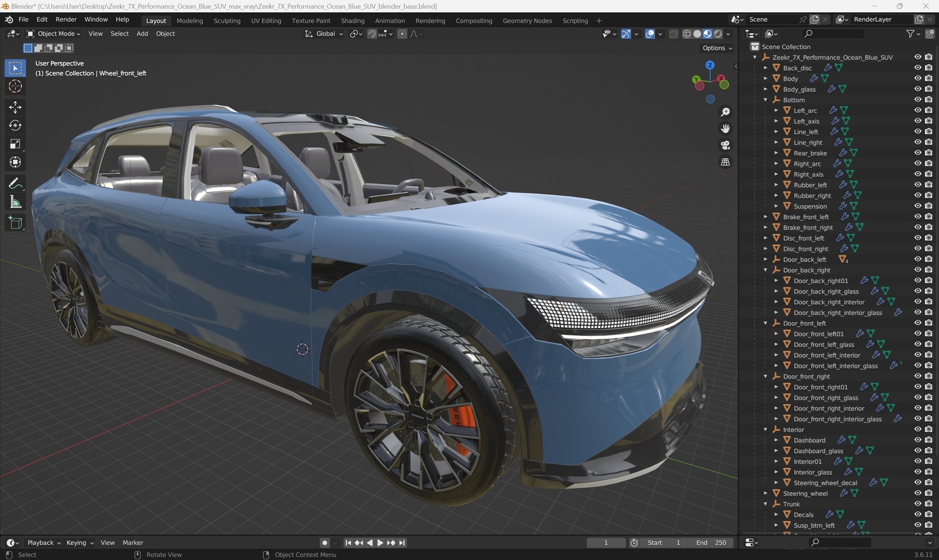
Task: Toggle snapping magnet icon
Action: point(372,34)
